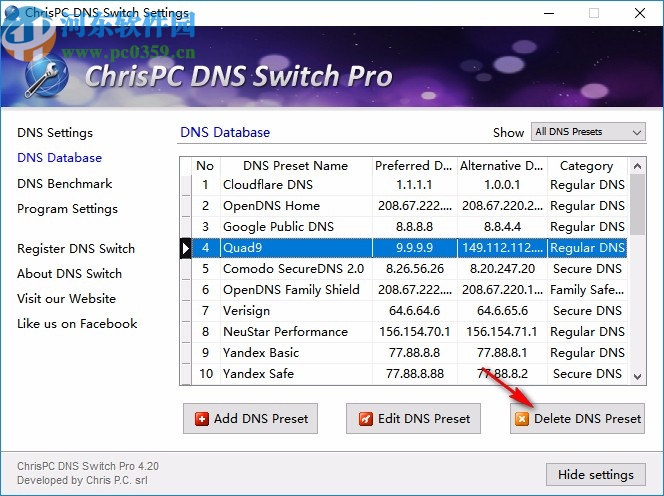Click cell 77.88.8.88

coord(415,374)
